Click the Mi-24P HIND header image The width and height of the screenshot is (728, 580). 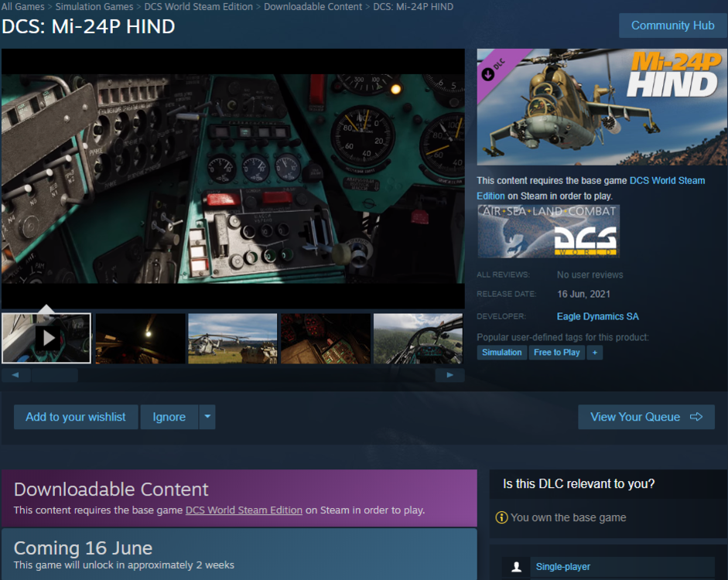pos(602,107)
